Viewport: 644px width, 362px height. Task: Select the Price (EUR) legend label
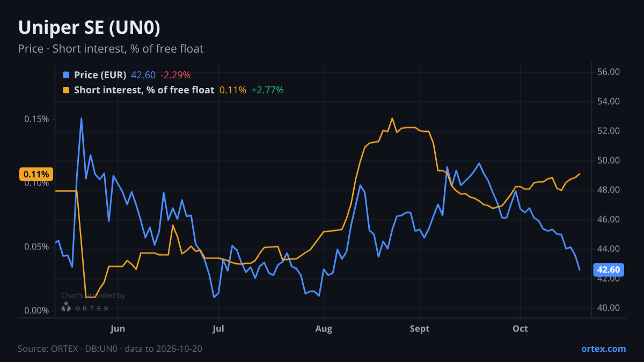[100, 75]
